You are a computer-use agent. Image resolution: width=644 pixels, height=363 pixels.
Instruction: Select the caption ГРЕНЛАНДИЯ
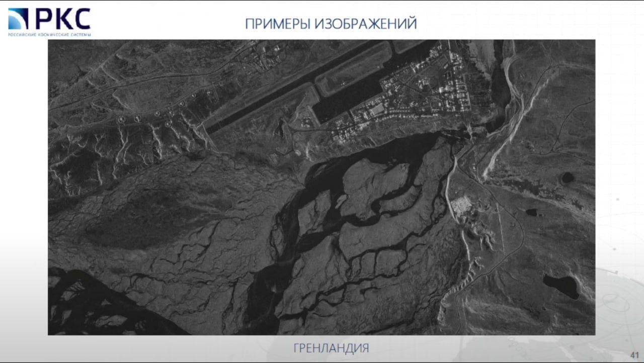(331, 348)
